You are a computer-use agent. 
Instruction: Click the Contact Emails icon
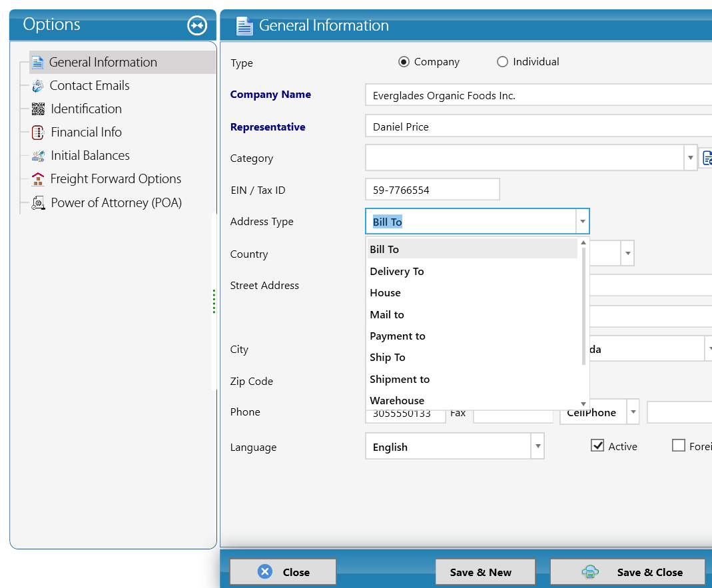38,86
